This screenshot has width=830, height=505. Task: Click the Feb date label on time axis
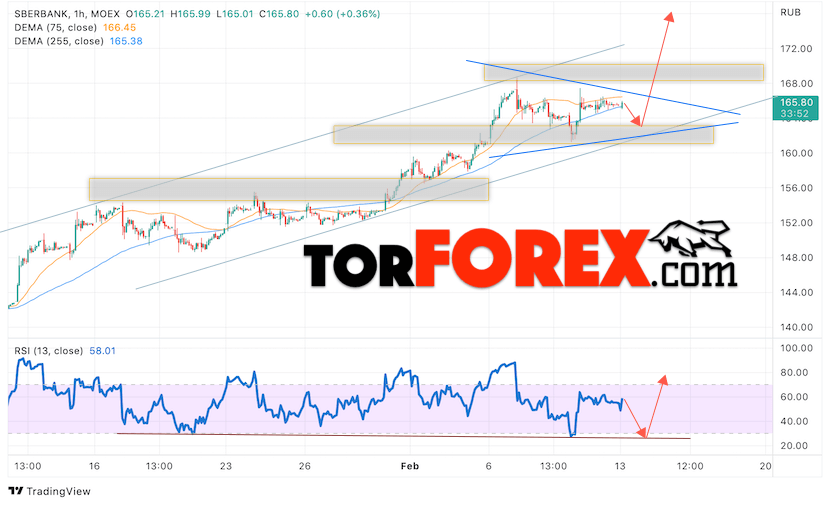[410, 466]
